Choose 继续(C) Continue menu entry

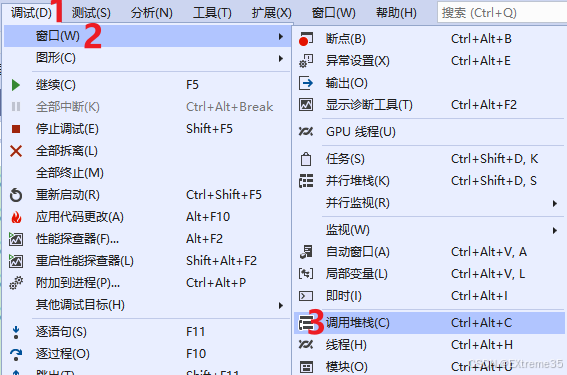pyautogui.click(x=56, y=85)
